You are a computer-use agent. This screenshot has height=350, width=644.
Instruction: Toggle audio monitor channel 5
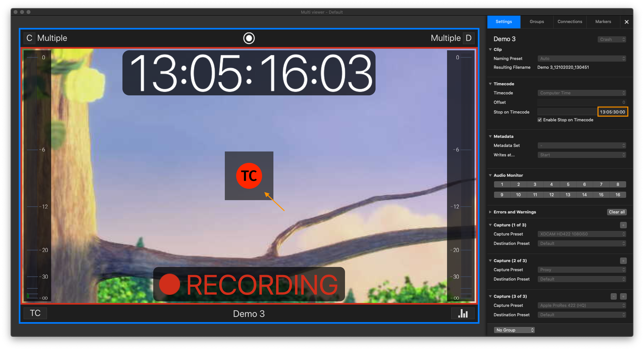click(568, 185)
